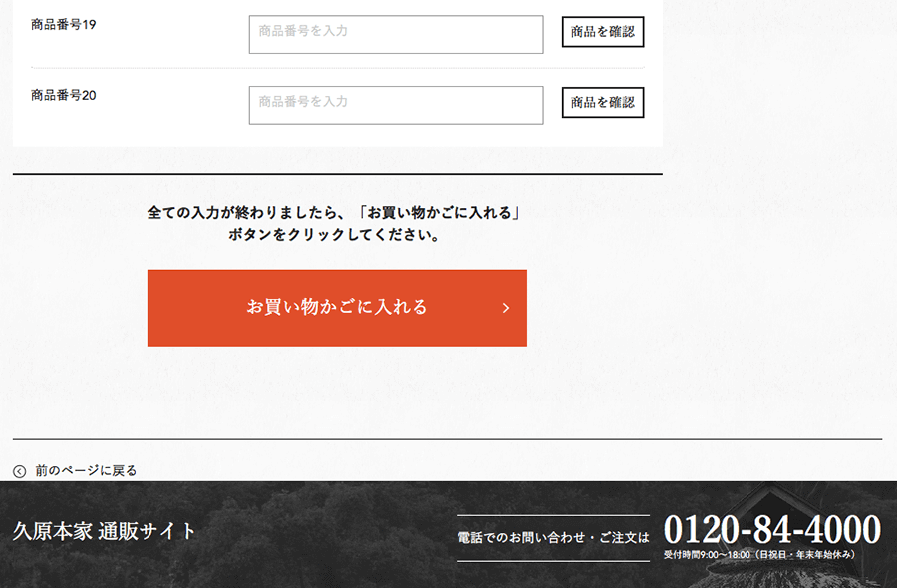This screenshot has height=588, width=897.
Task: Click the red お買い物かごに入れる button
Action: (x=337, y=308)
